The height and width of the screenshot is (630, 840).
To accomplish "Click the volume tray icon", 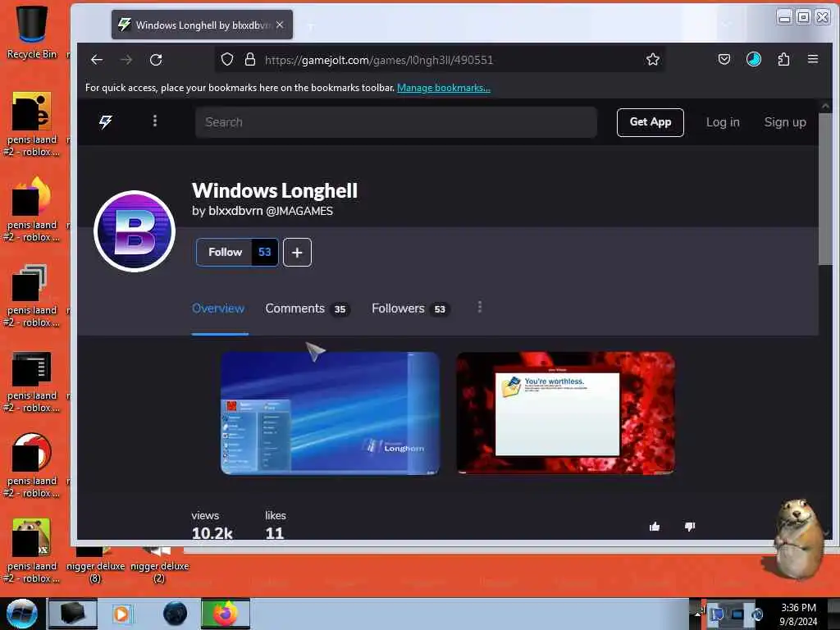I will (757, 614).
